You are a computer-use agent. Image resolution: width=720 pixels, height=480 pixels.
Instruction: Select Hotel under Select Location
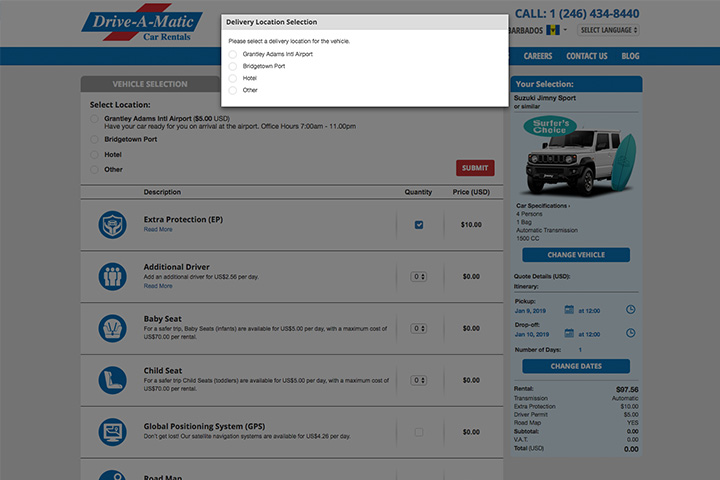94,154
